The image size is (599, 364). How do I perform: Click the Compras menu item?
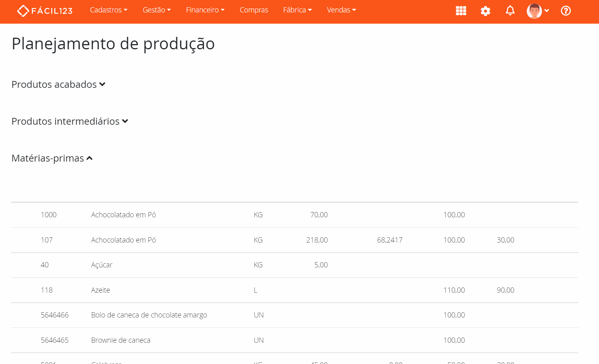[x=254, y=10]
